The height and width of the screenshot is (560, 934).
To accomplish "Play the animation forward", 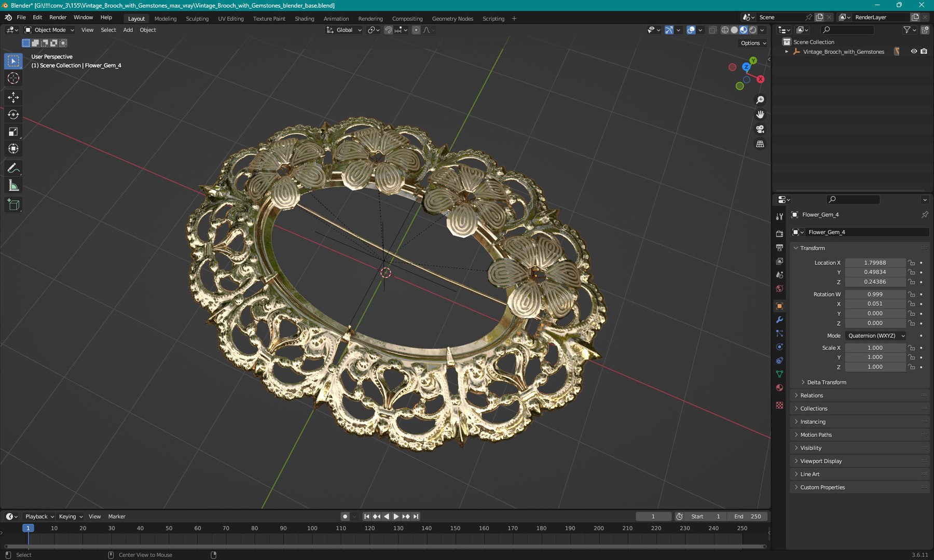I will click(396, 516).
